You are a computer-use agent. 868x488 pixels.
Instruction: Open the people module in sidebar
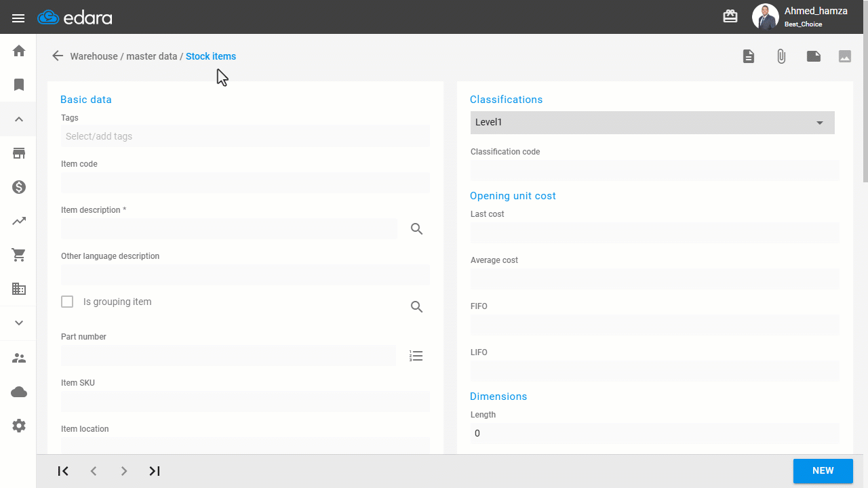tap(19, 358)
